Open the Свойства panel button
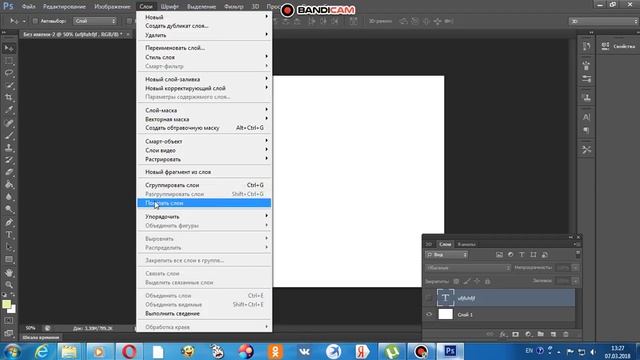 point(618,46)
